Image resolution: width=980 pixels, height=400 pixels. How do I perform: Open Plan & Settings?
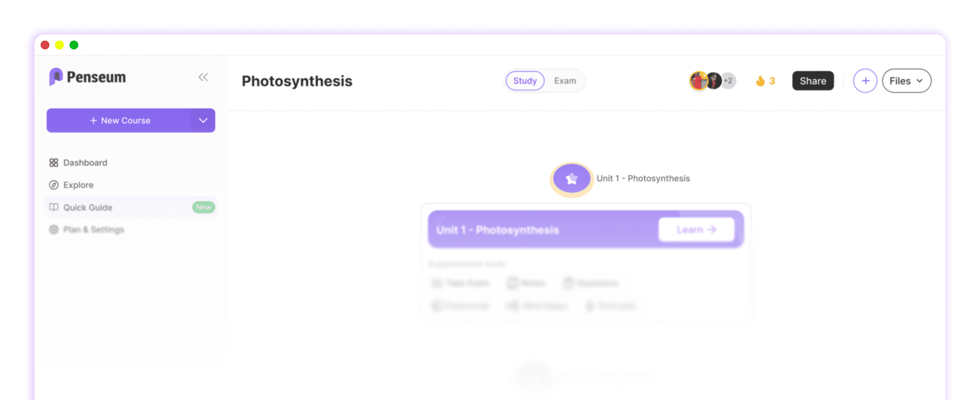point(93,229)
